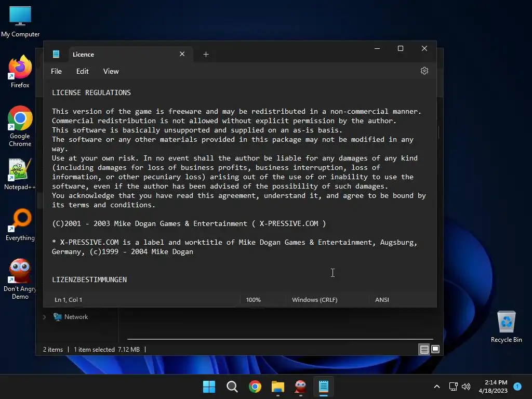Open the Windows Start menu

pyautogui.click(x=209, y=387)
